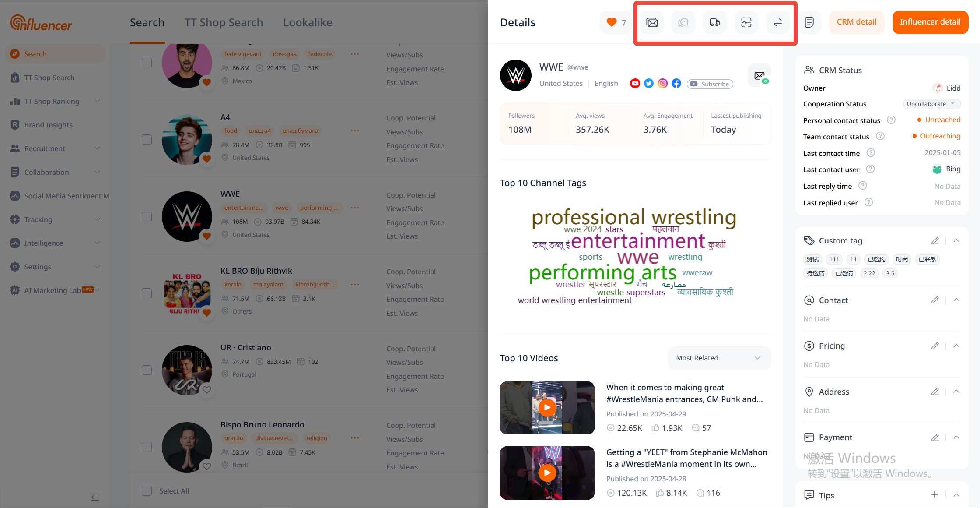Click the Influencer detail button
The image size is (980, 508).
pos(930,22)
